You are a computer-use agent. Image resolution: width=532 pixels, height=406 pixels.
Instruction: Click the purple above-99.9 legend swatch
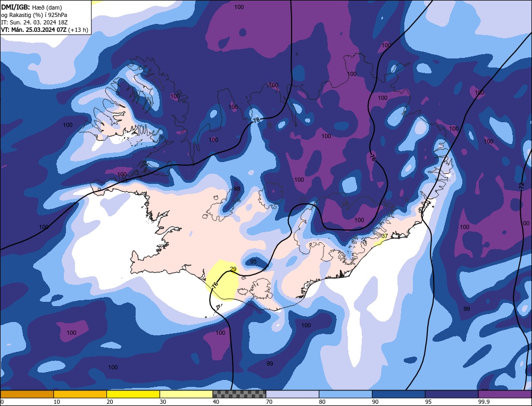tap(505, 394)
